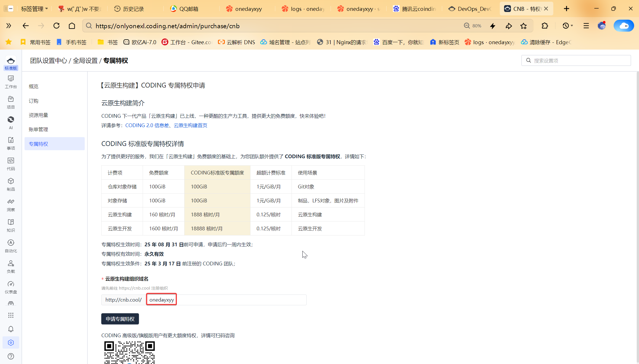Image resolution: width=639 pixels, height=364 pixels.
Task: Open the browser extensions puzzle icon
Action: tap(545, 26)
